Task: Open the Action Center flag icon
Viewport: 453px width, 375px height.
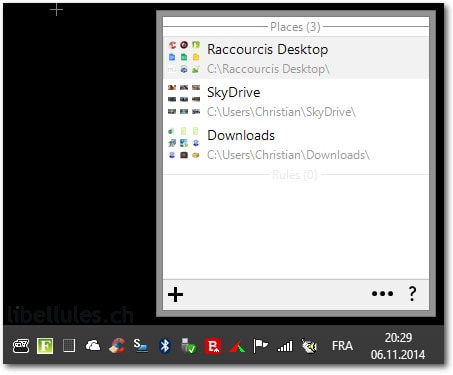Action: click(261, 346)
